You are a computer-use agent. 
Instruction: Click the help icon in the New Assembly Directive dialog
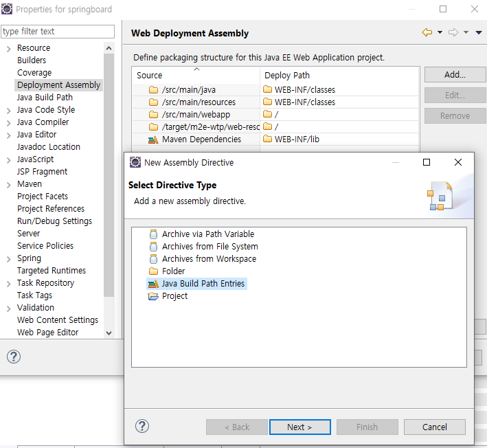coord(142,426)
